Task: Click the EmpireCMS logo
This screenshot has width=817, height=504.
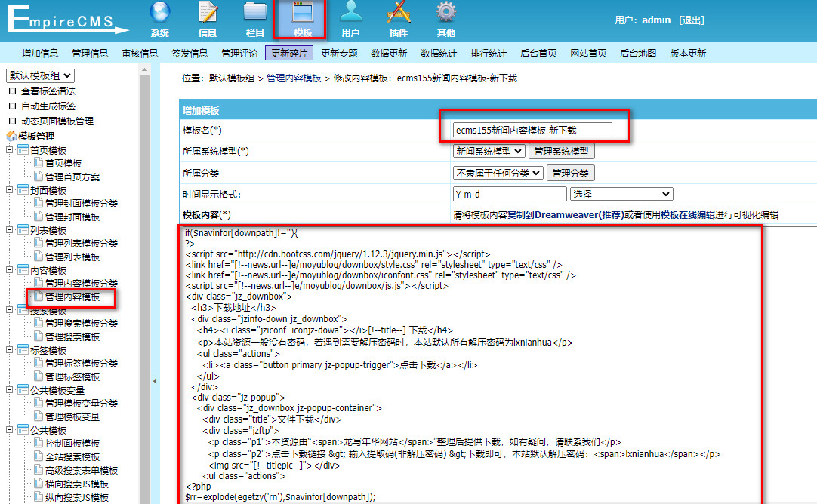Action: 66,20
